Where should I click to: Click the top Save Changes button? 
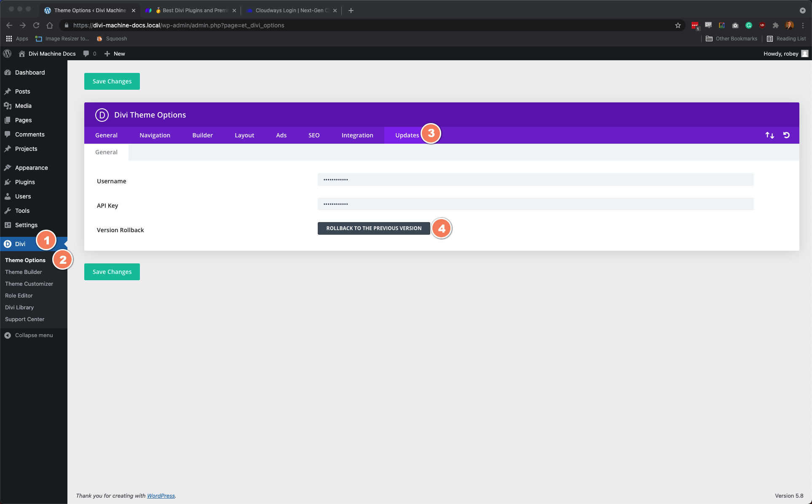112,81
